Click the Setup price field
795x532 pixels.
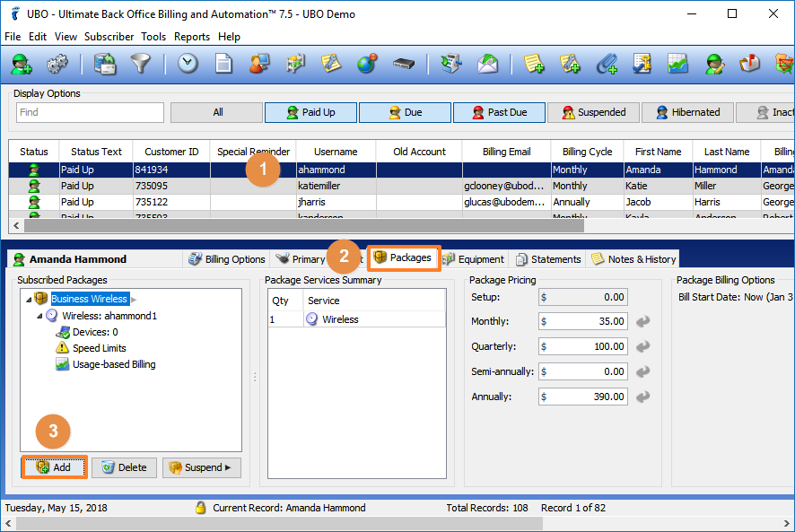583,297
